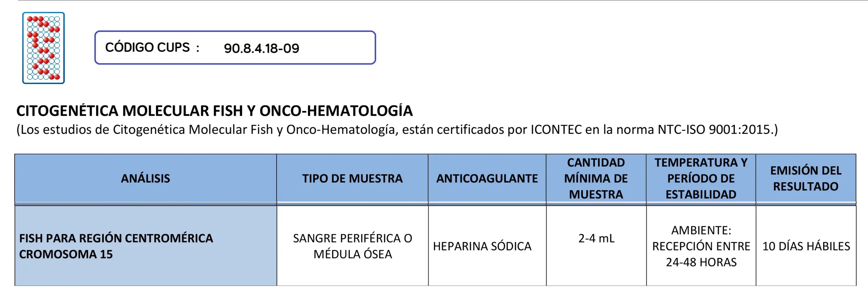This screenshot has width=868, height=295.
Task: Select the CANTIDAD MÍNIMA DE MUESTRA header
Action: click(x=596, y=178)
